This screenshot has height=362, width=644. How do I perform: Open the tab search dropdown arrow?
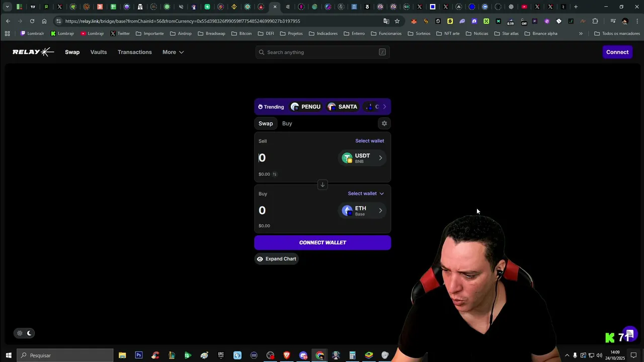[7, 7]
